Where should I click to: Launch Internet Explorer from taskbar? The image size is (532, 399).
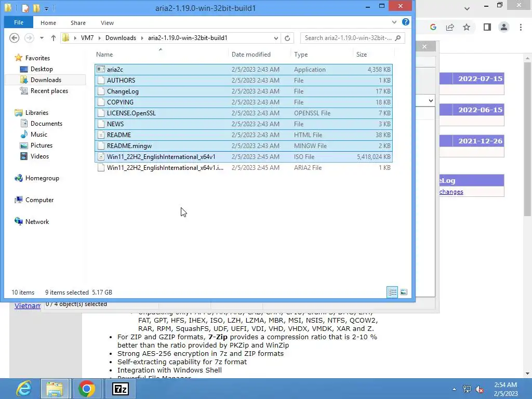pyautogui.click(x=24, y=389)
